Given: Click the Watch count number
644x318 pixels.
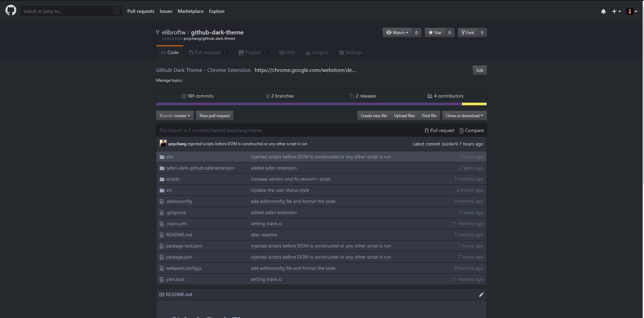Looking at the screenshot, I should click(416, 32).
